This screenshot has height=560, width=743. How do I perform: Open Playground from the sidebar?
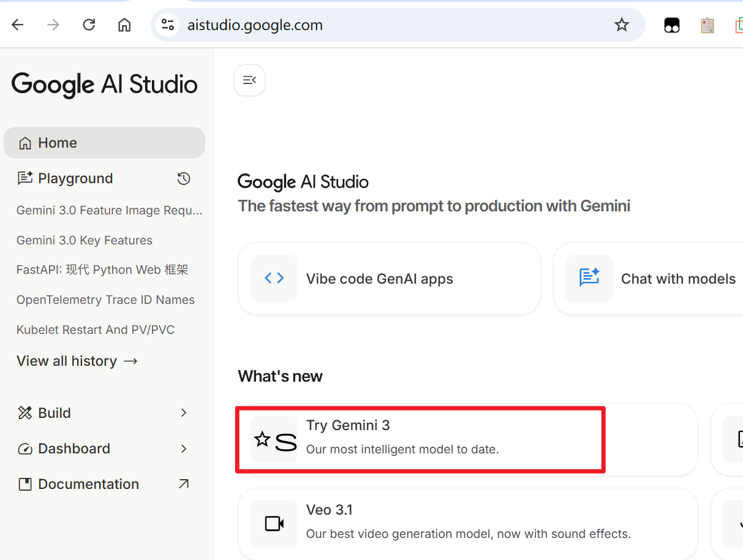[x=75, y=178]
